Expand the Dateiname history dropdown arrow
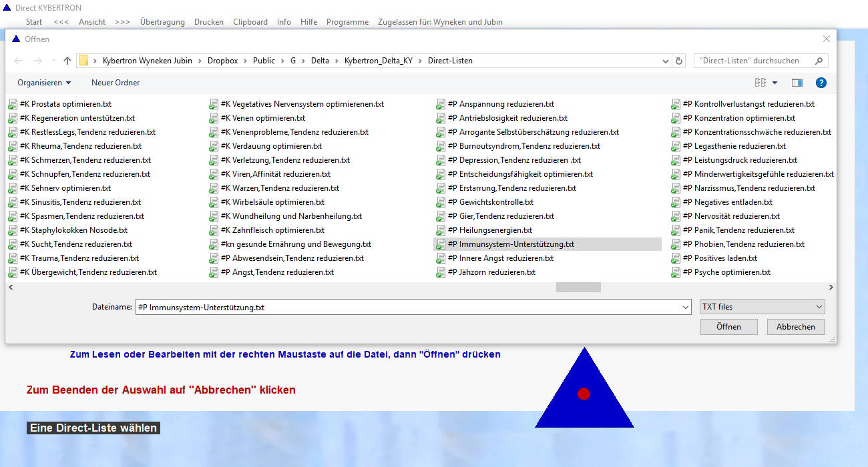This screenshot has width=868, height=467. 685,308
